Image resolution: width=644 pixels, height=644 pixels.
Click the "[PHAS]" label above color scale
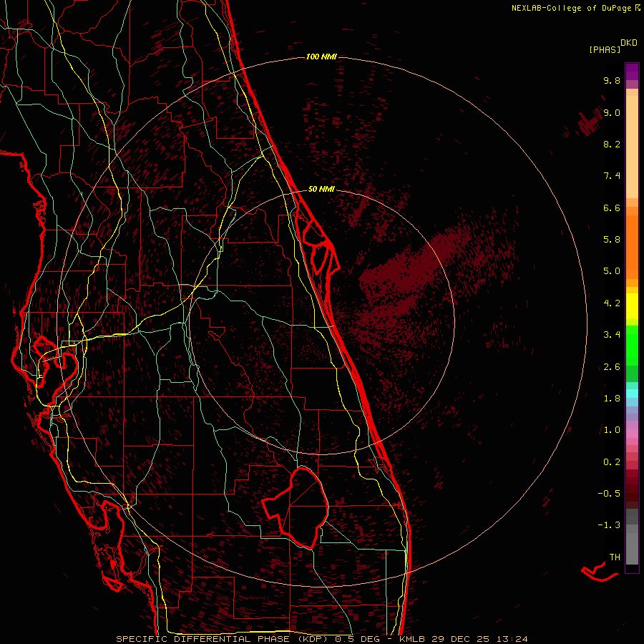point(605,50)
